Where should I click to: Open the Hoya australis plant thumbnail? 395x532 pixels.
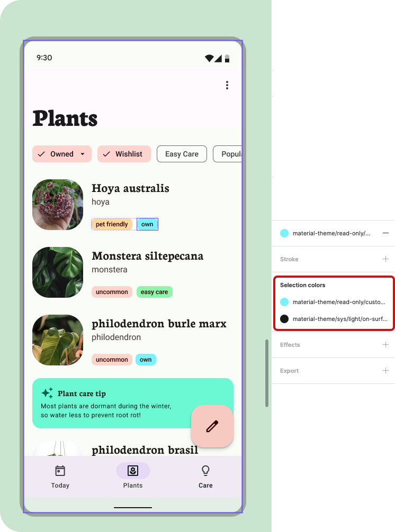58,205
